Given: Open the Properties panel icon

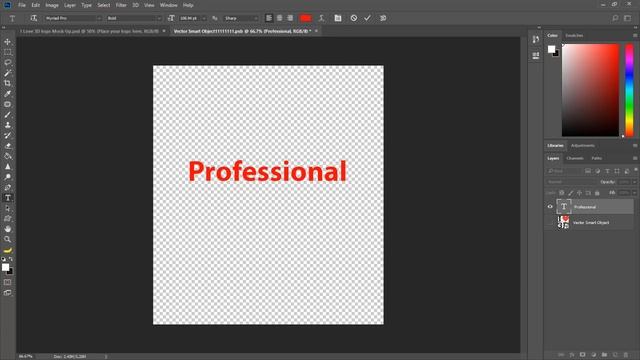Looking at the screenshot, I should pos(536,55).
